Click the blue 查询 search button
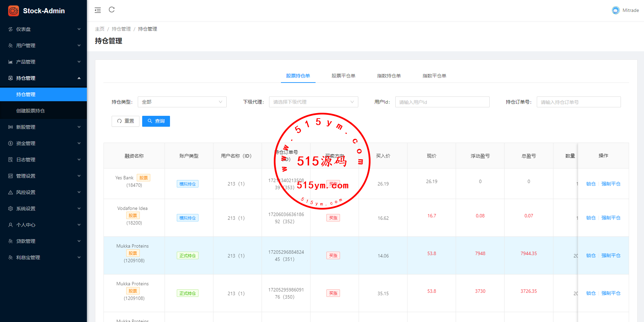 coord(156,121)
